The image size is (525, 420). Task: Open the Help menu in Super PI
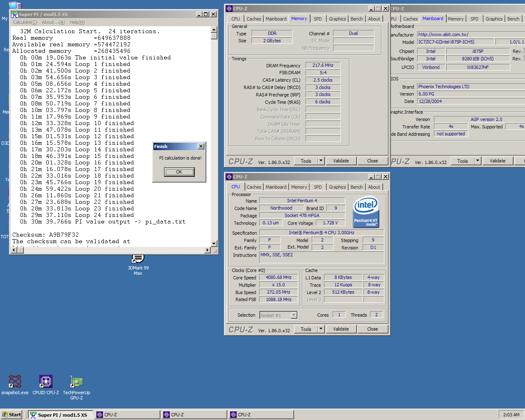tap(77, 22)
